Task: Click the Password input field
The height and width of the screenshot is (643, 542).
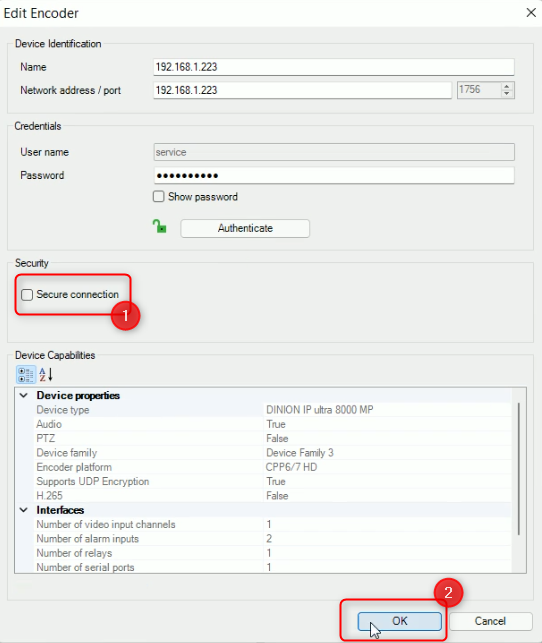Action: coord(334,176)
